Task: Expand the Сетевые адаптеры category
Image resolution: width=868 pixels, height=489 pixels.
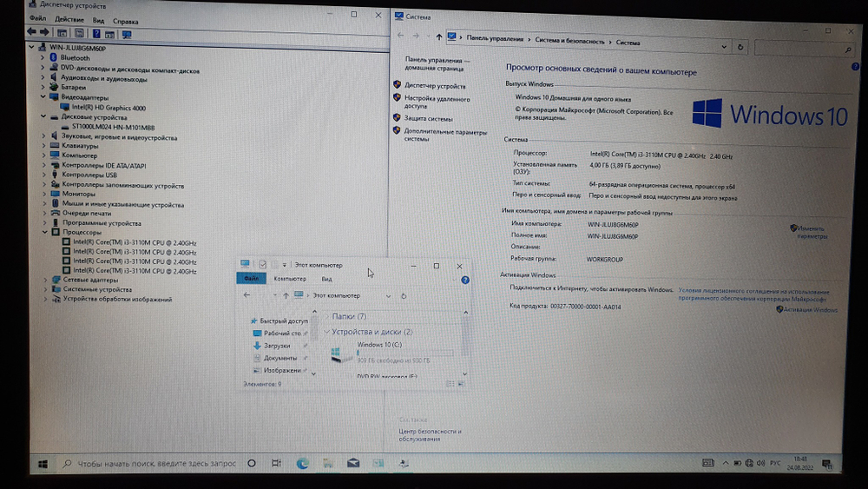Action: (45, 281)
